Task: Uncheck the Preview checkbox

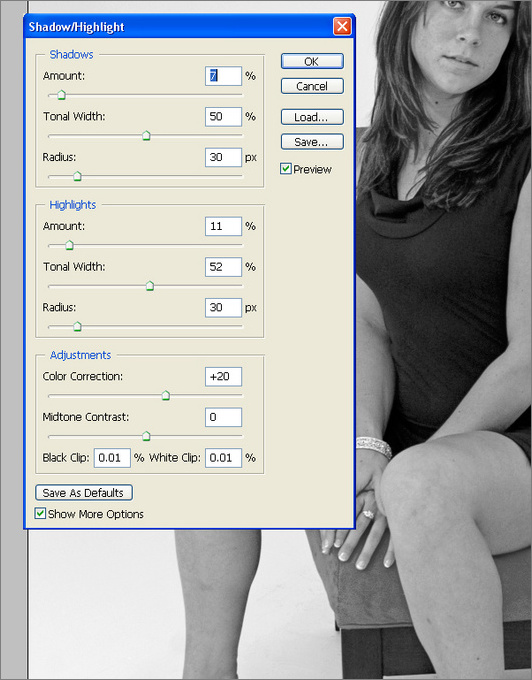Action: [x=286, y=169]
